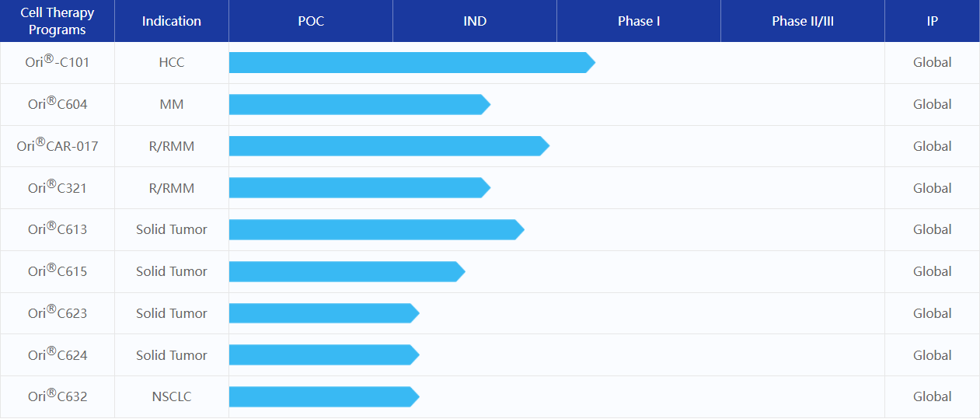
Task: Click the Cell Therapy Programs header
Action: pyautogui.click(x=58, y=21)
